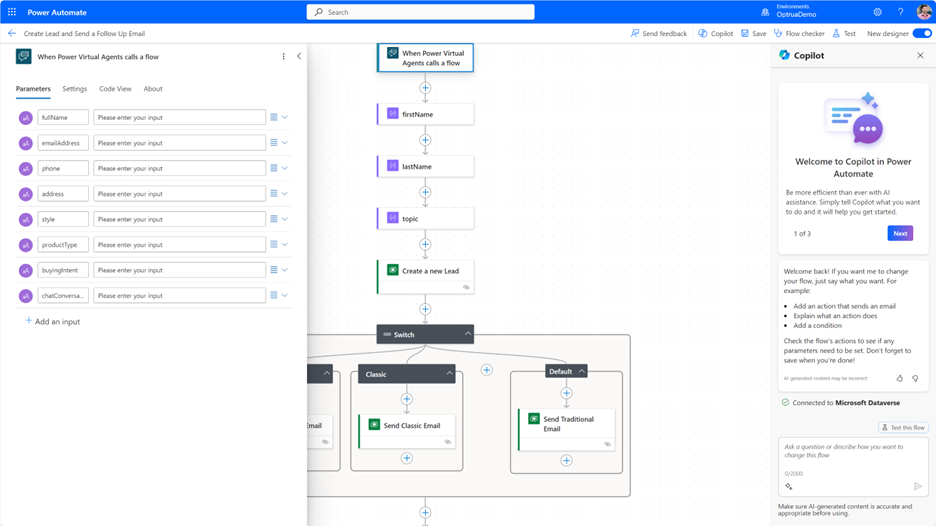The width and height of the screenshot is (936, 526).
Task: Click the fullName value input field
Action: click(x=179, y=117)
